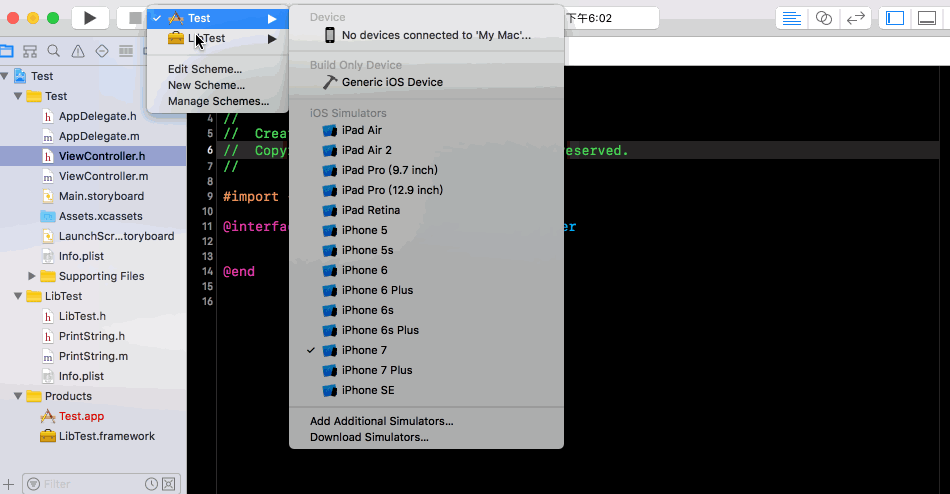Collapse the Products group triangle
Image resolution: width=950 pixels, height=494 pixels.
18,396
